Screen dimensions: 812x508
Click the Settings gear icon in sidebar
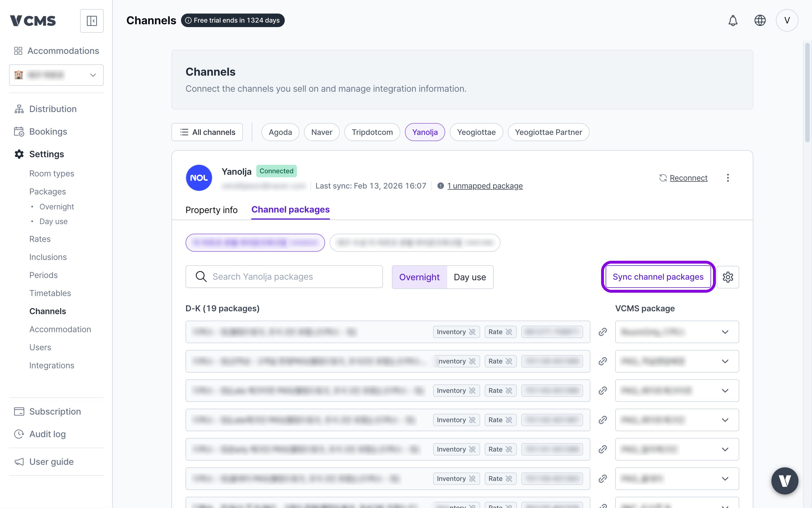[x=19, y=154]
